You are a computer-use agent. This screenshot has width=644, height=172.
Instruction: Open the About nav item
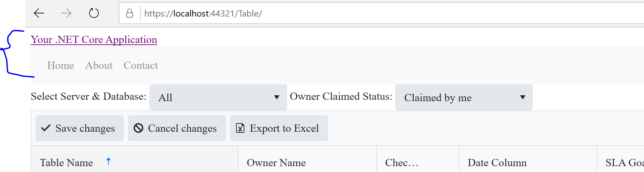point(99,65)
